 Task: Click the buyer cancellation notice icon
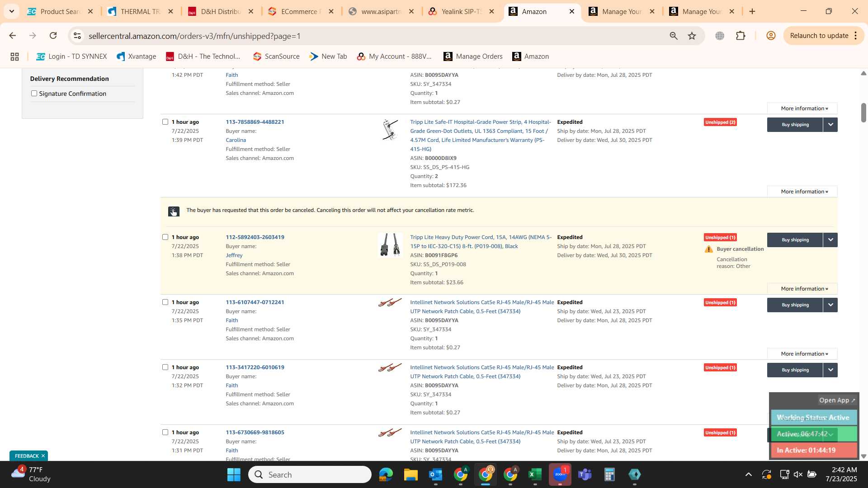tap(174, 211)
